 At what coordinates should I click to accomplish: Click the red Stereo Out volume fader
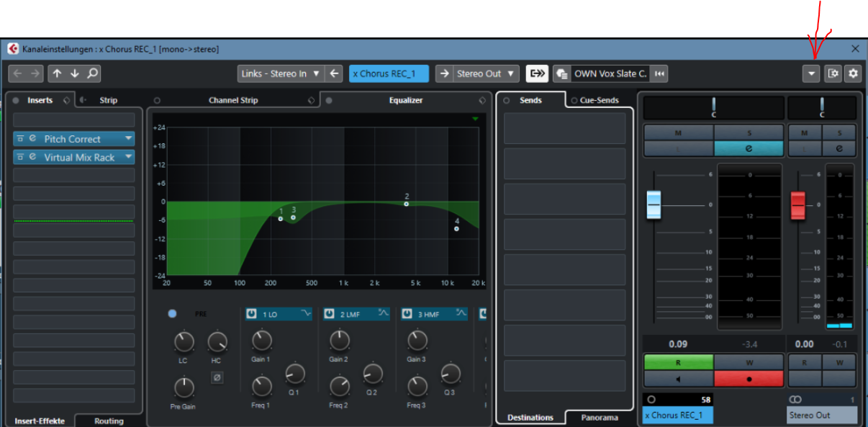[x=799, y=205]
